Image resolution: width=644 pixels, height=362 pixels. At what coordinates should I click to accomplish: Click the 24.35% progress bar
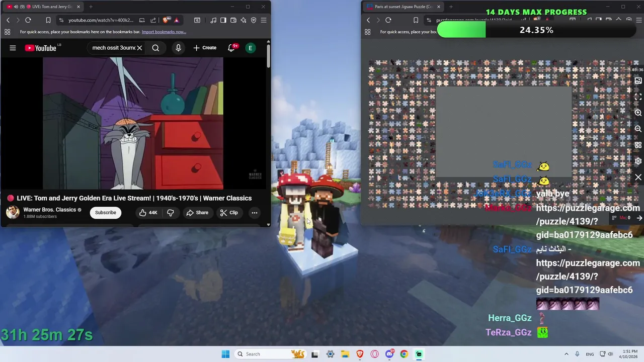tap(536, 30)
